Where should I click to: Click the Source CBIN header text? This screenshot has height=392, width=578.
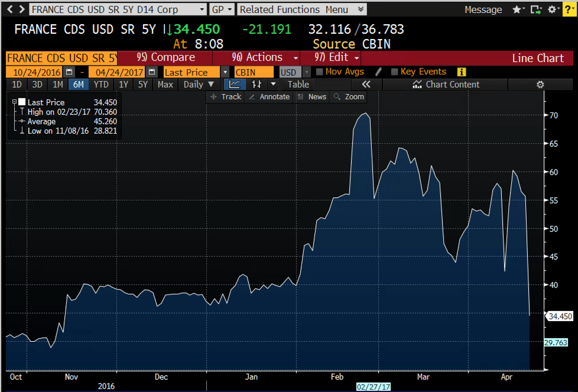click(x=351, y=44)
